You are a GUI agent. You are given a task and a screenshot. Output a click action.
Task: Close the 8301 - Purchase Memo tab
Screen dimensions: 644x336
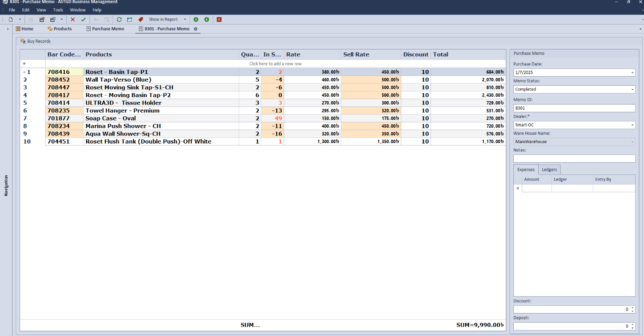(196, 29)
